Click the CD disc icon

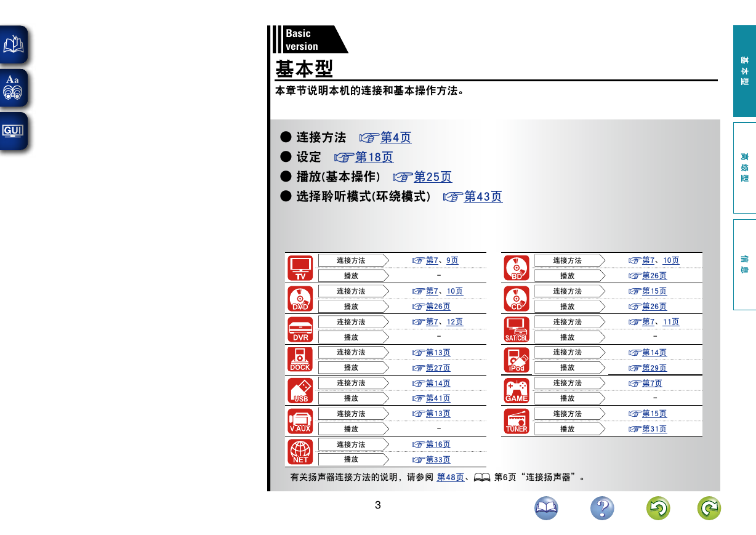[517, 299]
